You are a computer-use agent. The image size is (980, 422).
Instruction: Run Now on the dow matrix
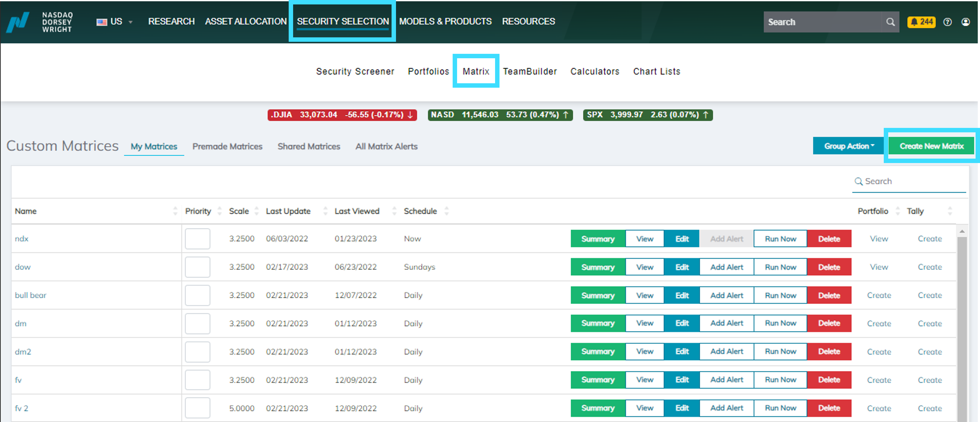780,267
